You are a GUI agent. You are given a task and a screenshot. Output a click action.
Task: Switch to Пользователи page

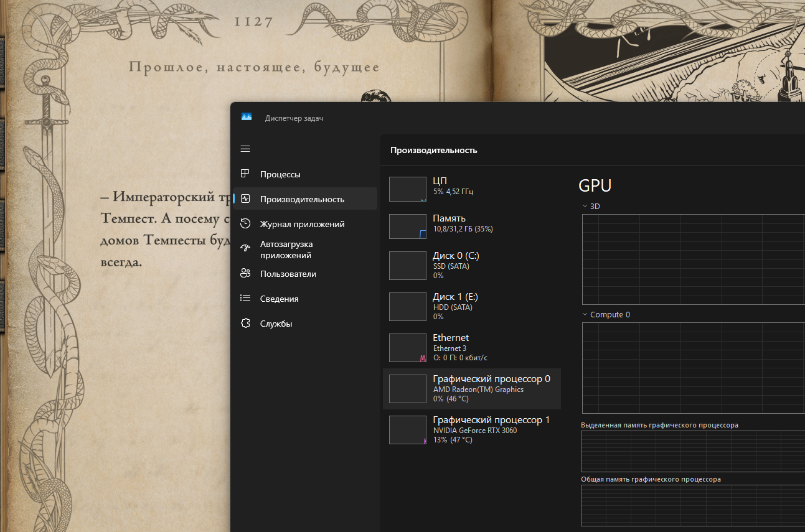pos(305,274)
